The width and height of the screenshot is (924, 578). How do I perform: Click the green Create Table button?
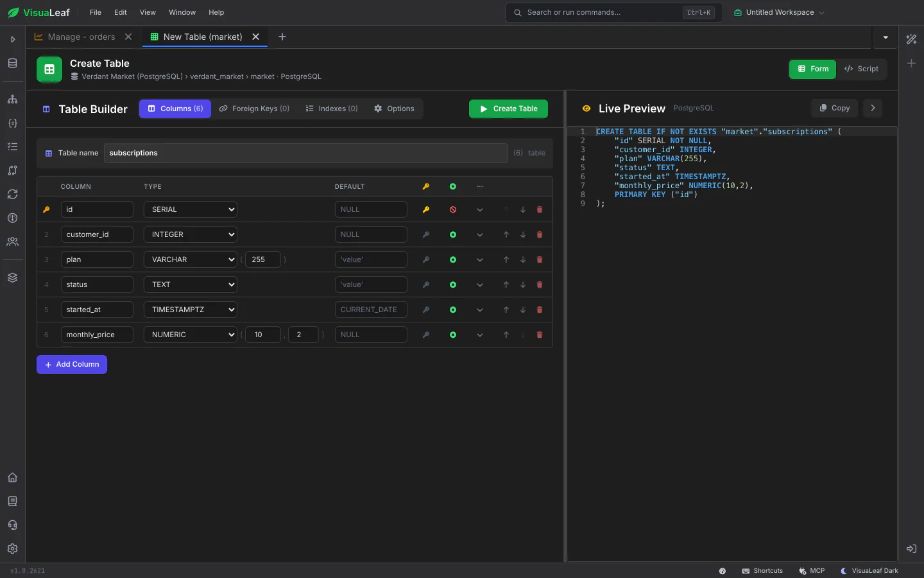(x=508, y=109)
